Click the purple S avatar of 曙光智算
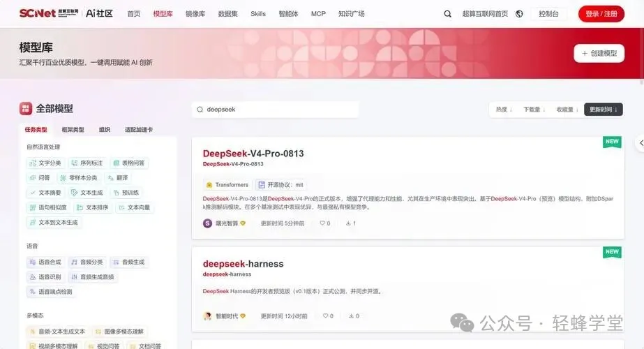644x349 pixels. pos(207,223)
